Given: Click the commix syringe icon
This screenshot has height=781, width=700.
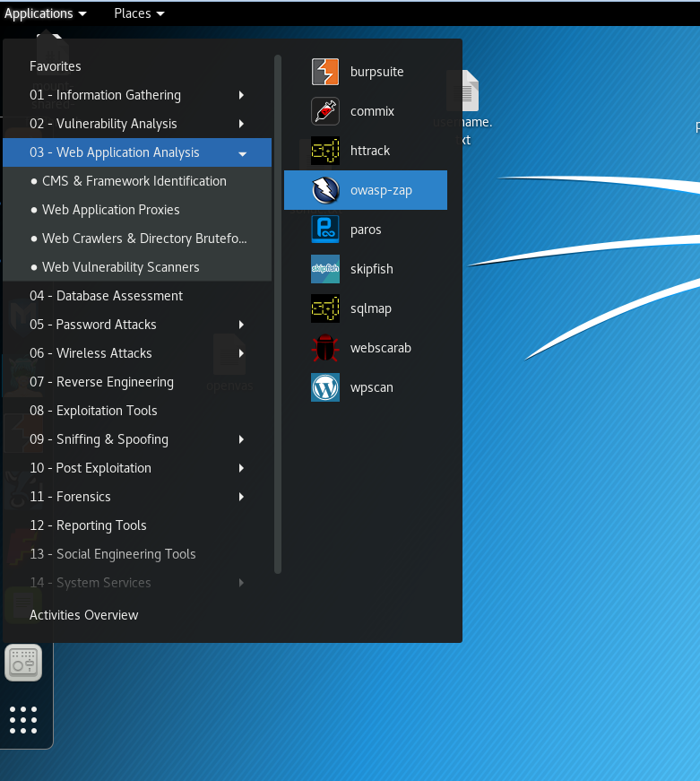Looking at the screenshot, I should (325, 111).
